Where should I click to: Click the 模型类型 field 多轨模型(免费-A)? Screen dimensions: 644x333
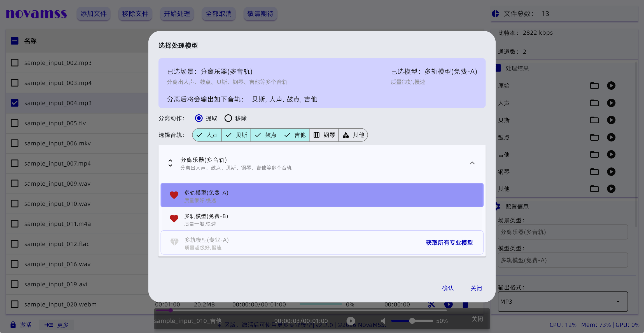tap(563, 260)
